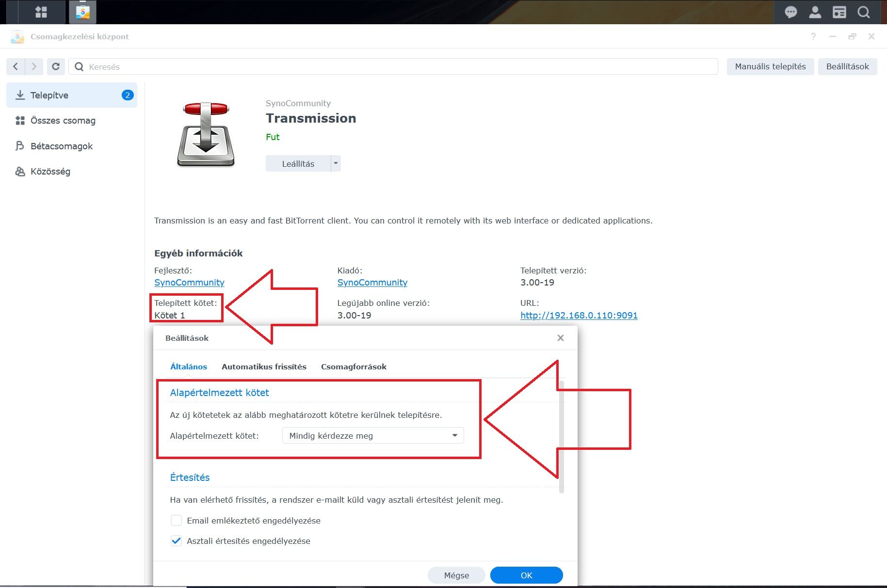Open the notifications chat bubble icon
Screen dimensions: 887x588
(x=791, y=12)
